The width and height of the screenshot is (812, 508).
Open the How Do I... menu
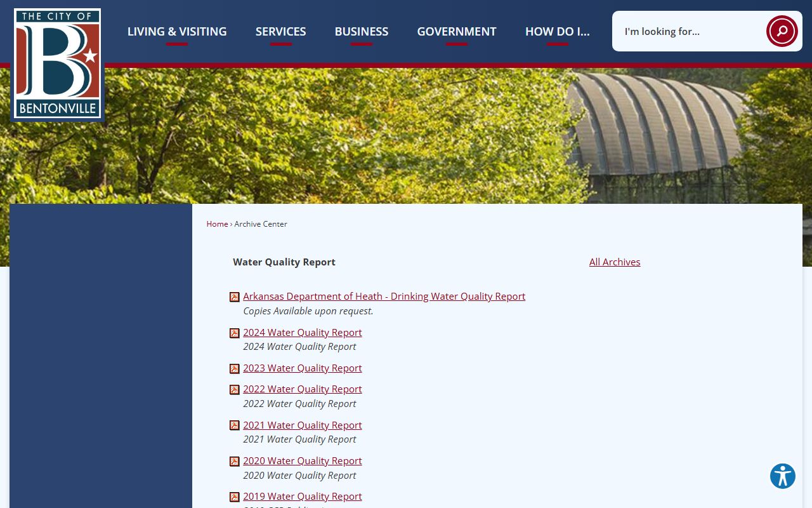click(x=558, y=31)
